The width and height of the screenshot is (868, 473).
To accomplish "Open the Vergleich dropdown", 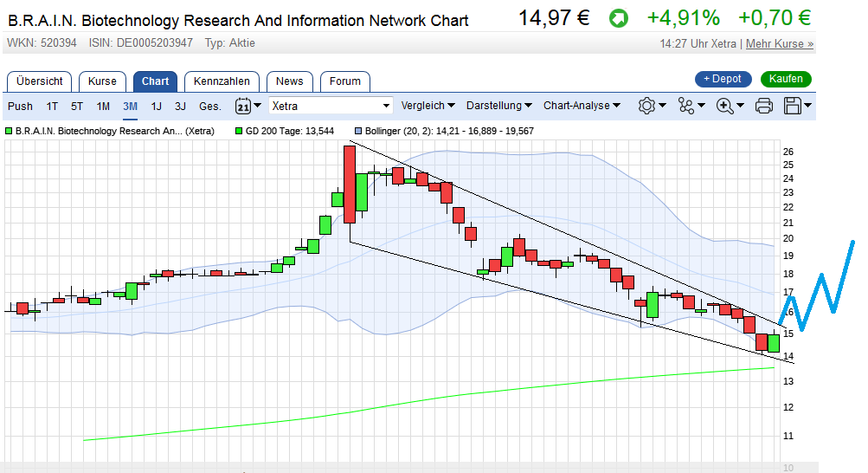I will [428, 106].
